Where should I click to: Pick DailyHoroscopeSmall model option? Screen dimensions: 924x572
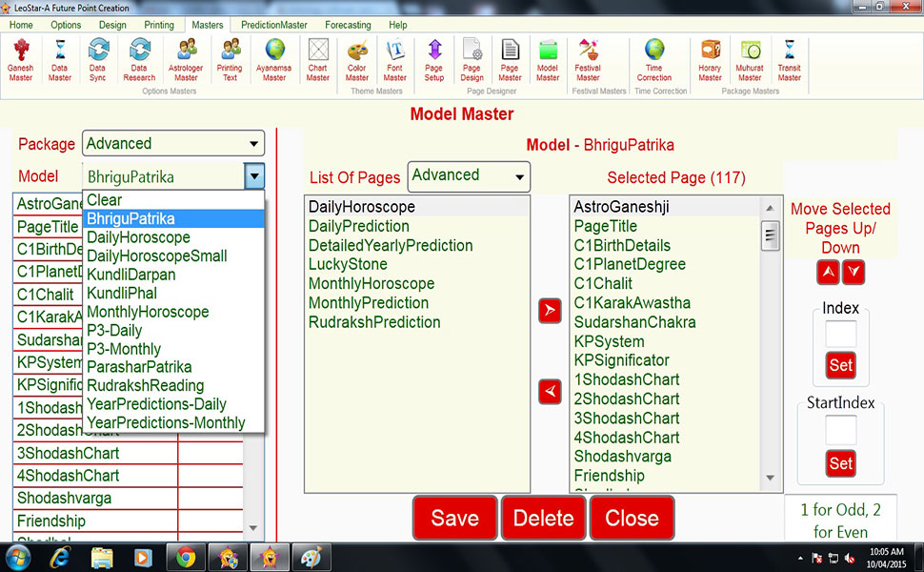tap(173, 255)
